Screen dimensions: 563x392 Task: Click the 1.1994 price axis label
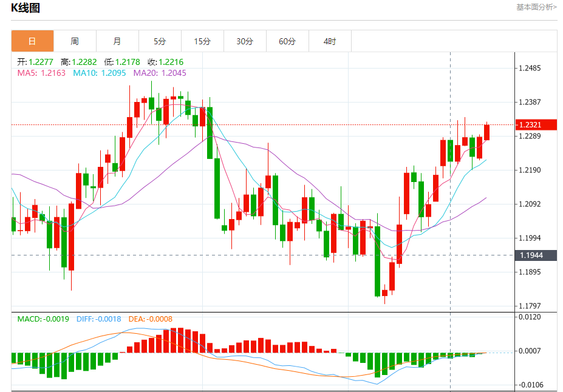[x=530, y=238]
